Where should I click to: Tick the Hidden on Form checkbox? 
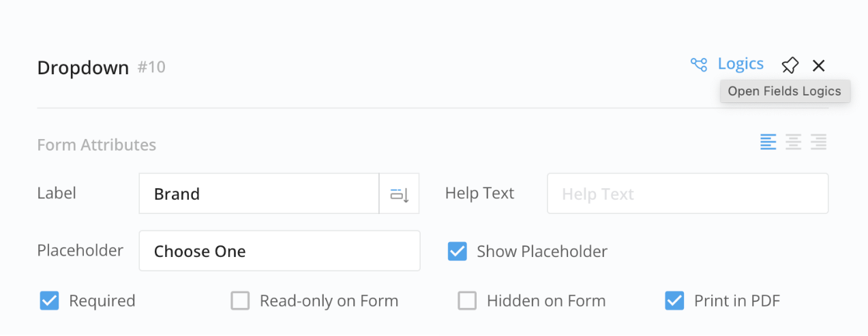[x=467, y=301]
